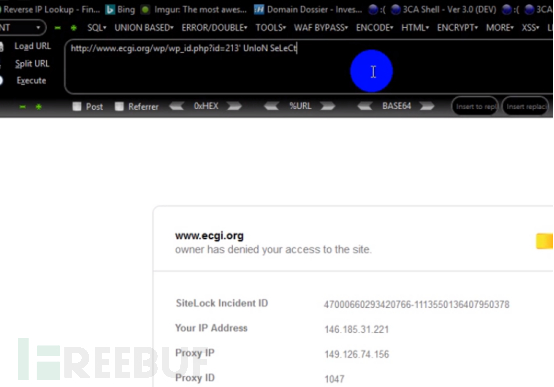Click inside the URL text area
554x387 pixels.
309,67
